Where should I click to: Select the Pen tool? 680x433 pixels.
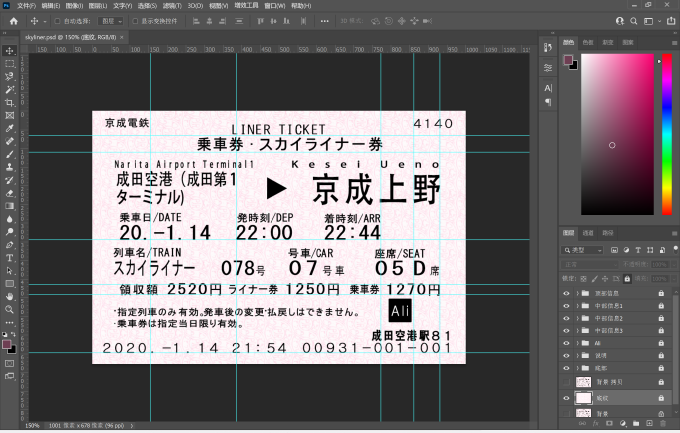[9, 245]
